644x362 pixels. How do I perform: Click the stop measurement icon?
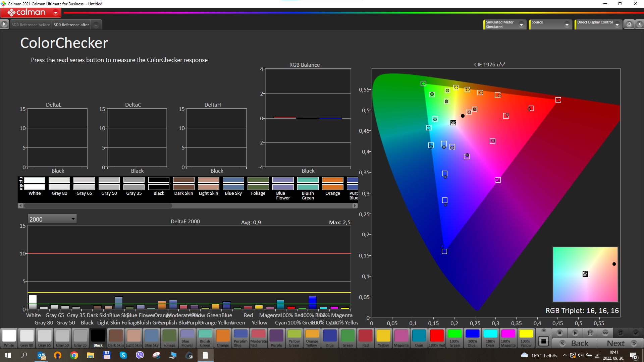(x=559, y=333)
